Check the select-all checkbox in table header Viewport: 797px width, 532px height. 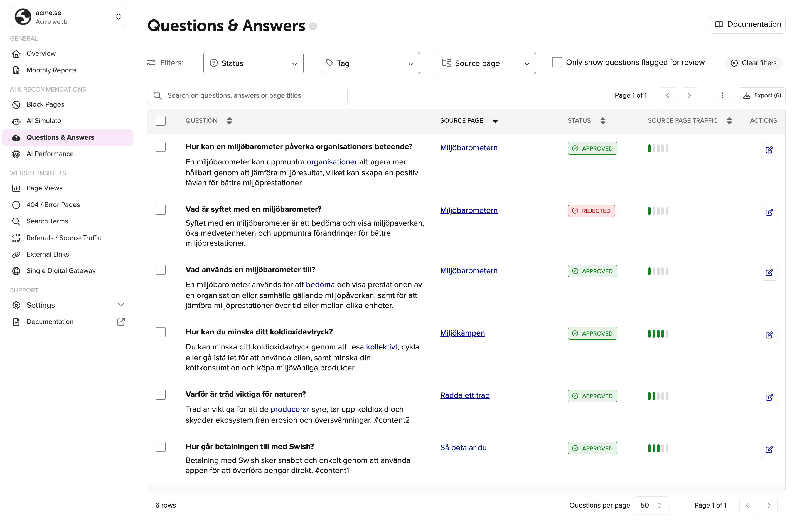(x=161, y=121)
